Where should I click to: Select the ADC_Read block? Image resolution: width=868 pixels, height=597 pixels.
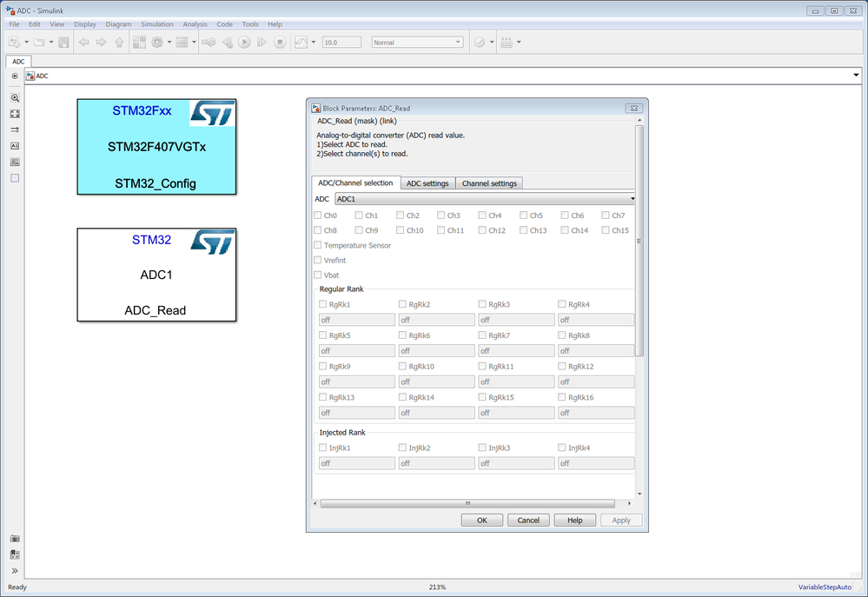[156, 275]
